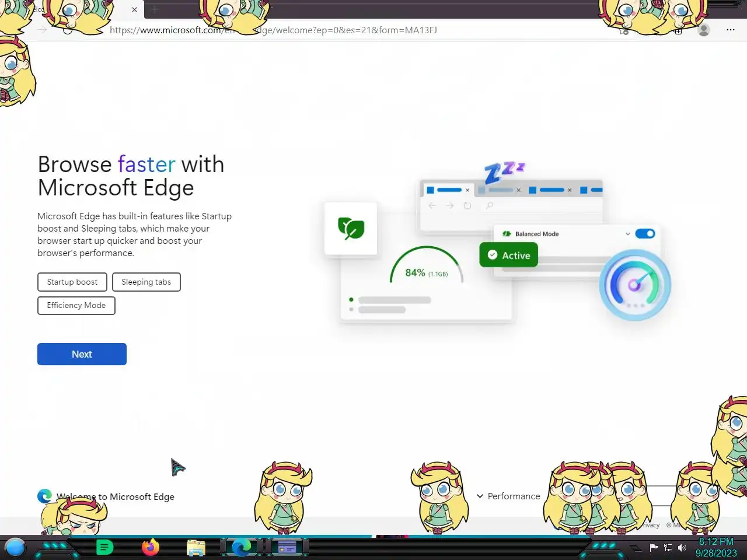Screen dimensions: 747x560
Task: Launch Firefox from the taskbar
Action: point(151,547)
